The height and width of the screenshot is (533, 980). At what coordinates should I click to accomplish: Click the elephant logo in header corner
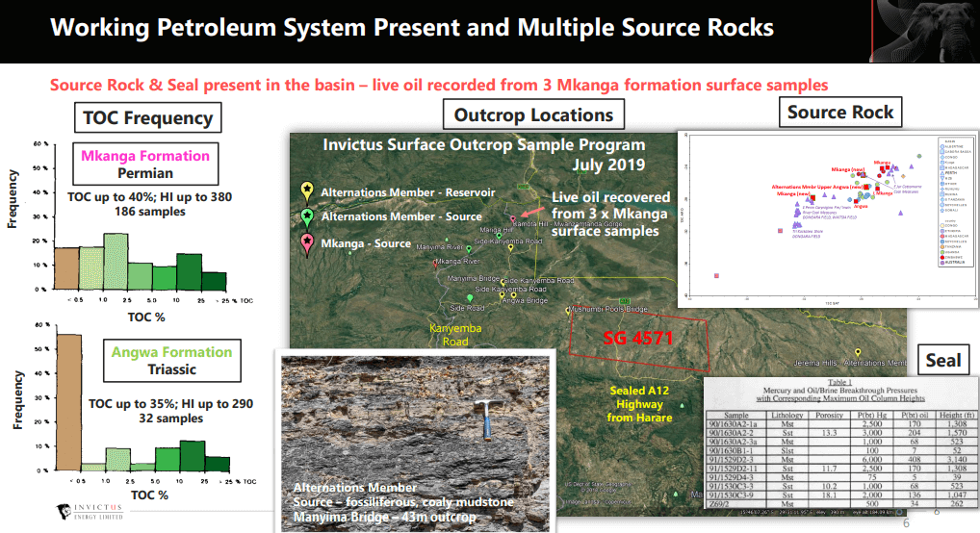926,31
